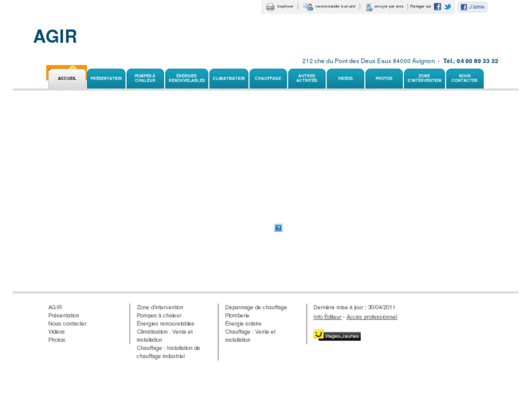The width and height of the screenshot is (532, 399).
Task: Open Dépannage de chauffage footer link
Action: click(256, 307)
